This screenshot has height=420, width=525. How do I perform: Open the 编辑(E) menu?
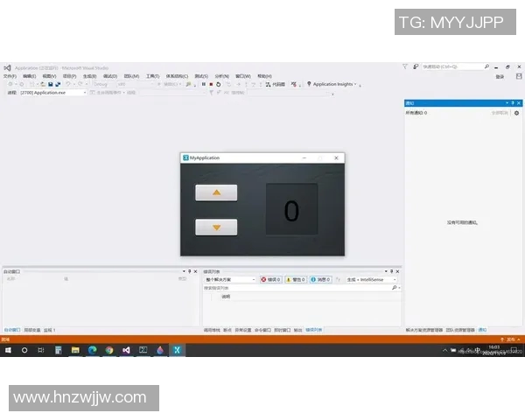30,76
